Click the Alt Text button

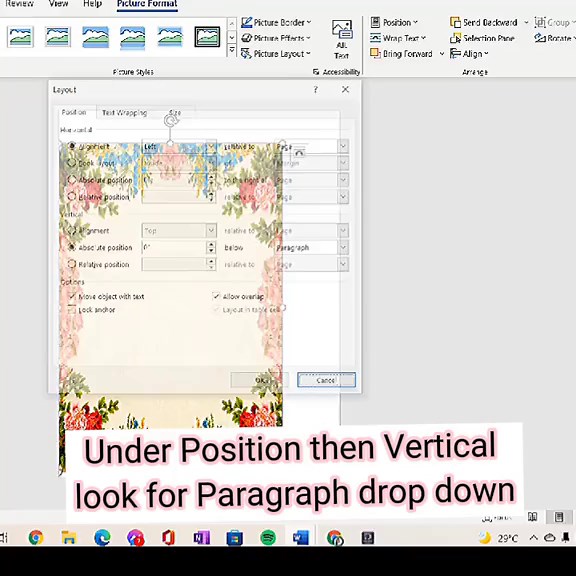[342, 39]
